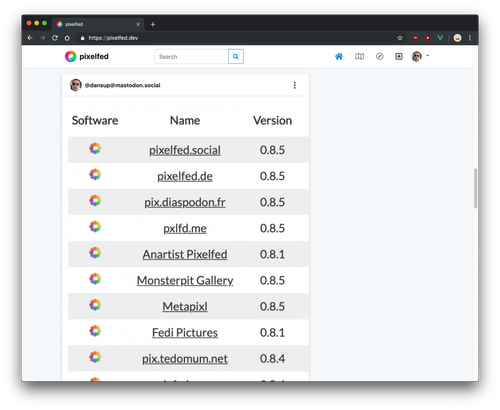Click the browser home icon
The image size is (500, 410).
pos(67,38)
